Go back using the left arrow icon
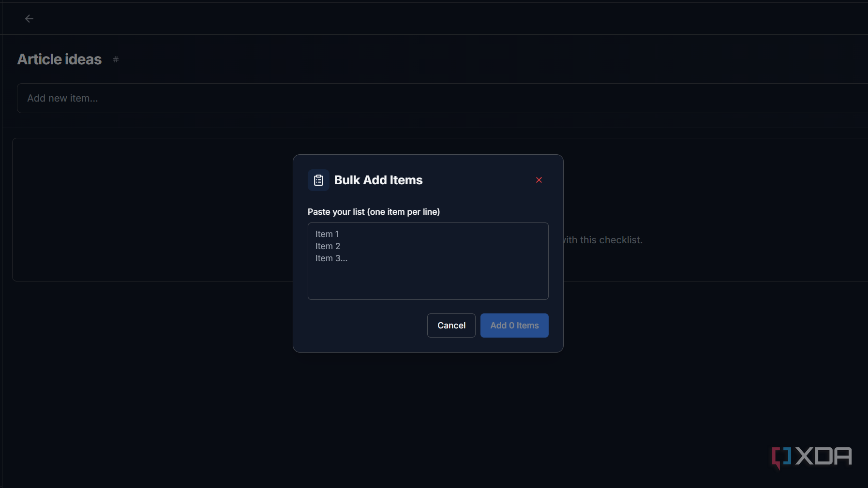Image resolution: width=868 pixels, height=488 pixels. (29, 18)
